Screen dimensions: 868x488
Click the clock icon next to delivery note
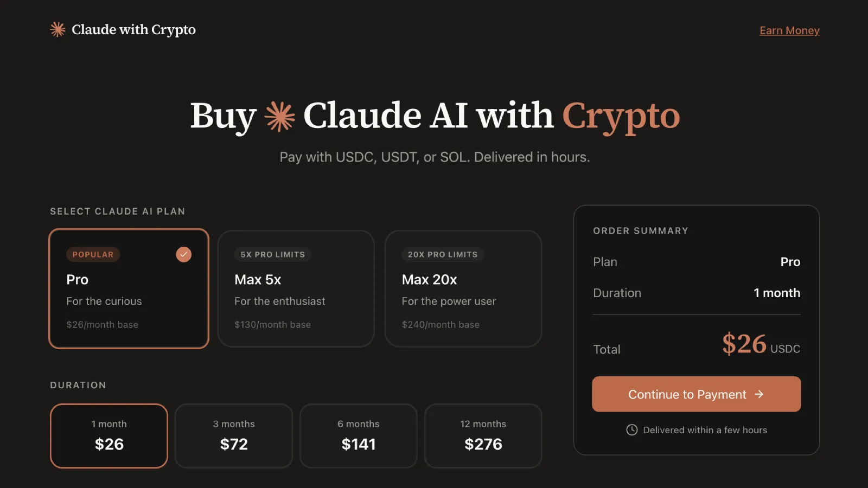tap(631, 429)
